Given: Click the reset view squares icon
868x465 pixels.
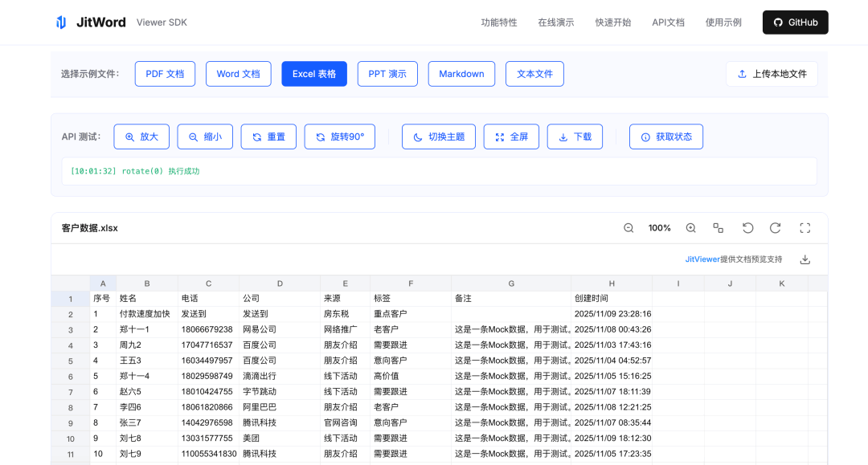Looking at the screenshot, I should [x=719, y=228].
